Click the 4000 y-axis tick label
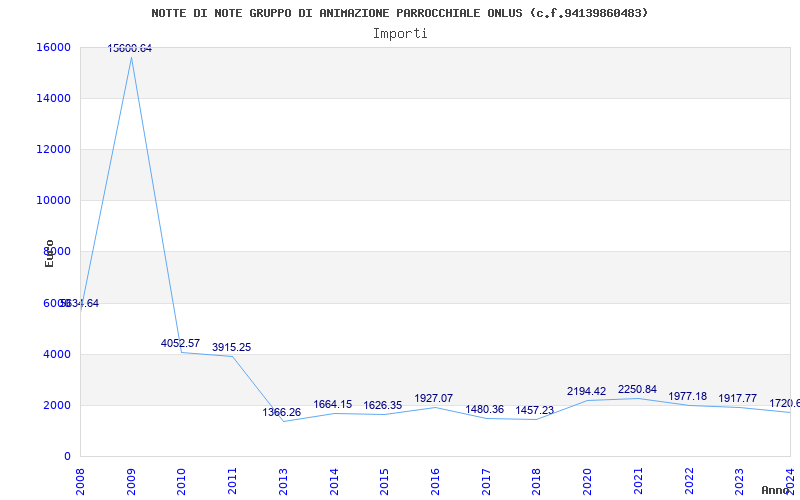The image size is (800, 500). click(57, 355)
